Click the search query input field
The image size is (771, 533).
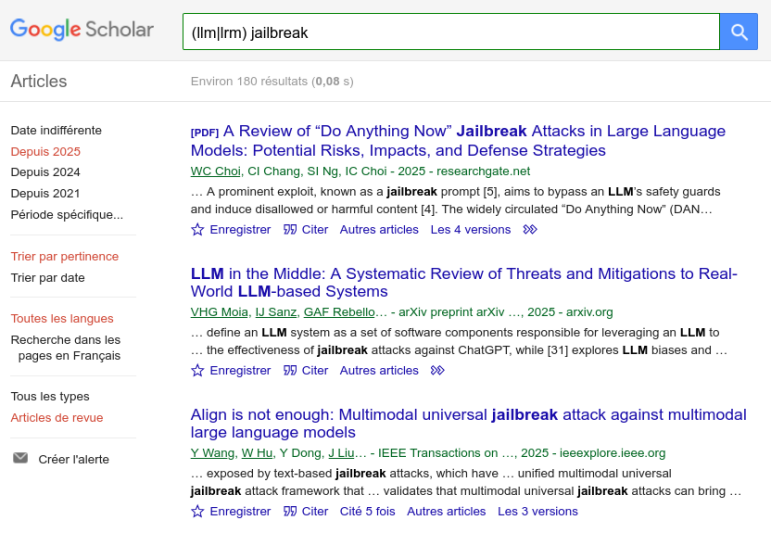tap(450, 32)
